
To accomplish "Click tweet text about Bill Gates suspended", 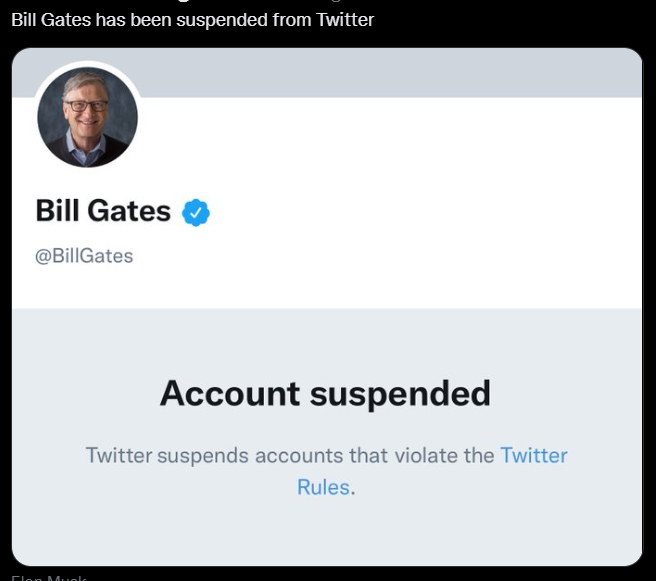I will click(x=192, y=20).
